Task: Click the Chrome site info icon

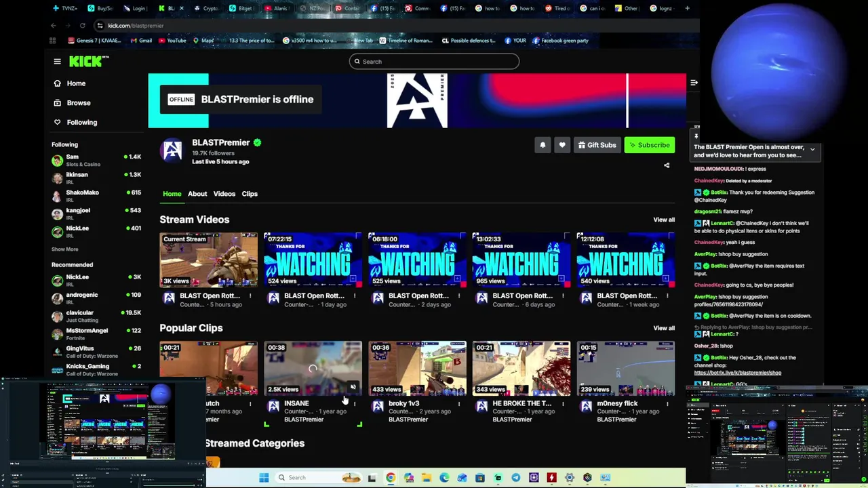Action: [100, 26]
